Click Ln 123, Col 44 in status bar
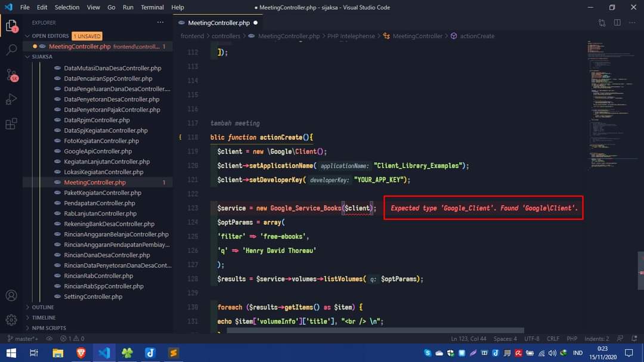 (468, 339)
